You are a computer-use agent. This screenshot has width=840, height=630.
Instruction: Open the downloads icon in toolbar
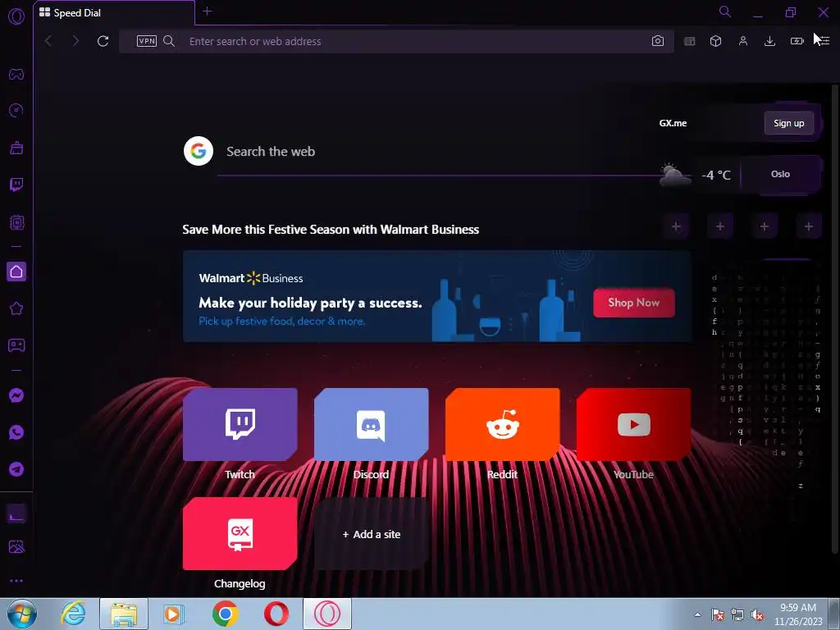[769, 41]
